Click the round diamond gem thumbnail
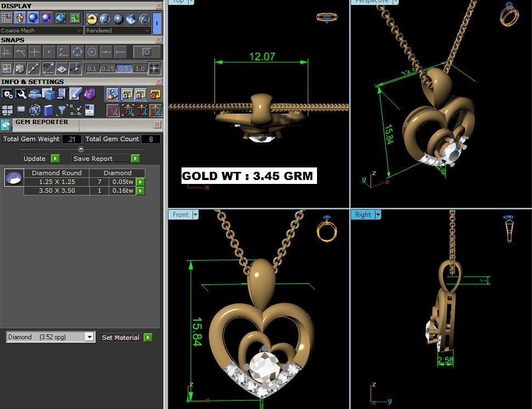This screenshot has height=409, width=532. [14, 177]
